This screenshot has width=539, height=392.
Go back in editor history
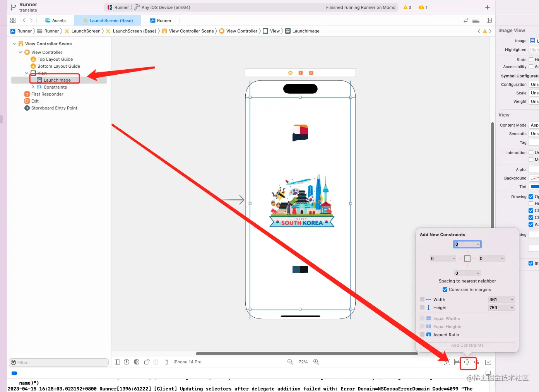[24, 21]
